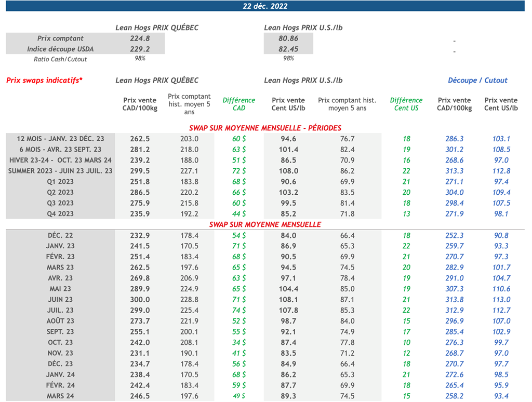Click SWAP SUR MOYENNE MENSUELLE - PÉRIODES title
This screenshot has height=402, width=532.
[265, 128]
